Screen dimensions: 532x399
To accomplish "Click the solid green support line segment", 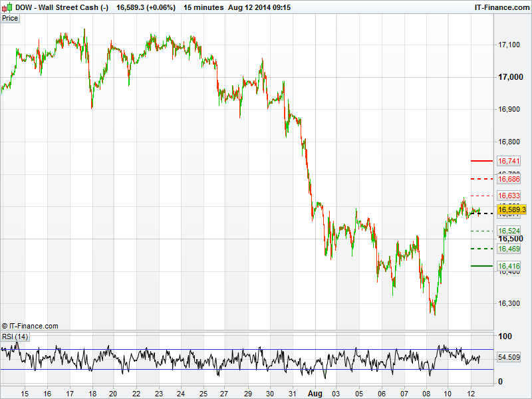I will point(481,266).
